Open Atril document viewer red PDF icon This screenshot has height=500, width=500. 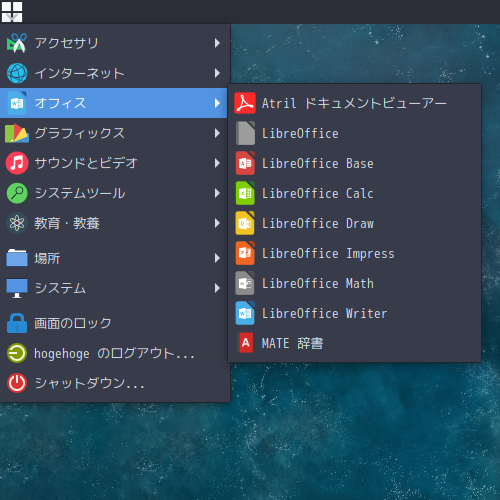click(x=245, y=103)
